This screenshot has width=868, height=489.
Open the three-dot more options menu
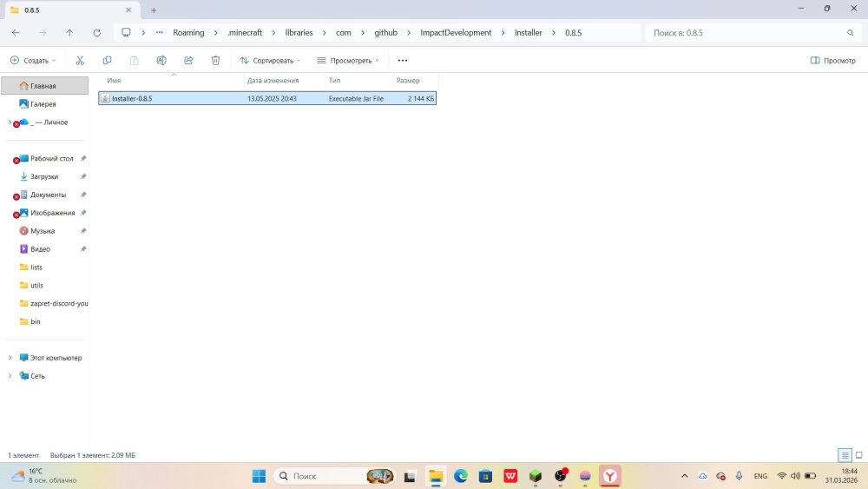[x=403, y=61]
